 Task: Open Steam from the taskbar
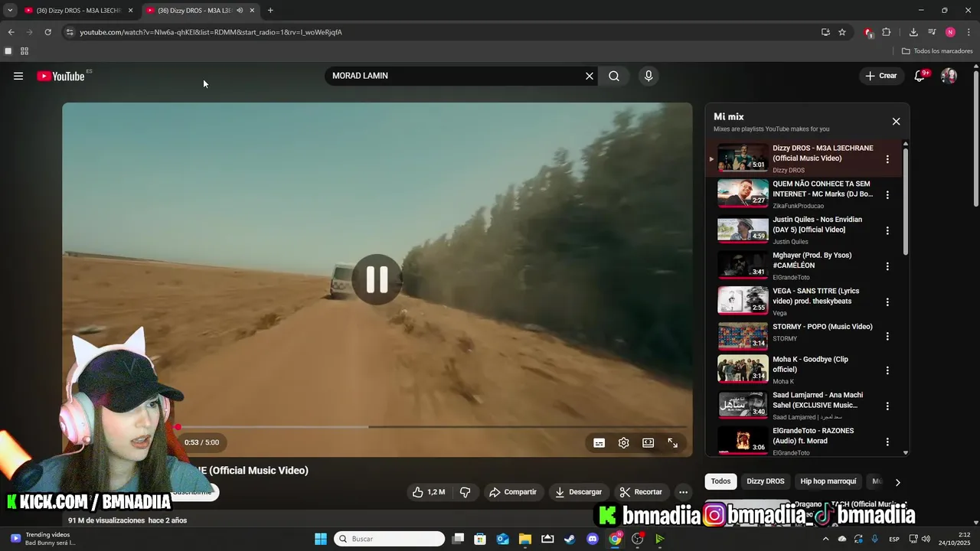point(570,539)
